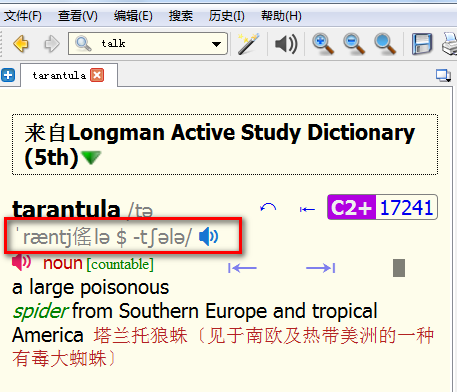Reset zoom with the plain magnifier
Image resolution: width=457 pixels, height=392 pixels.
[x=385, y=44]
